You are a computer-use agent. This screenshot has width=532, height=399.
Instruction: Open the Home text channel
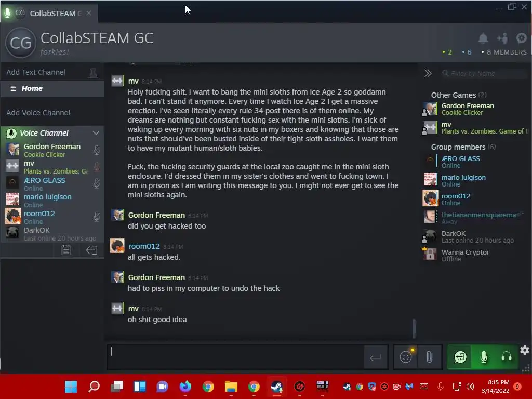pyautogui.click(x=52, y=88)
